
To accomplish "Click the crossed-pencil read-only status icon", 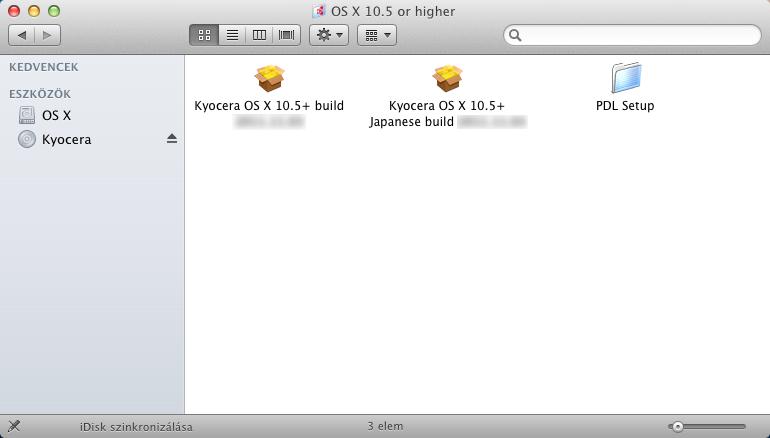I will coord(14,426).
